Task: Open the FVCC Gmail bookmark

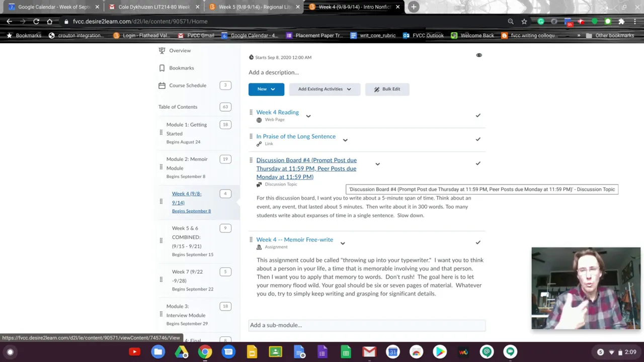Action: coord(196,36)
